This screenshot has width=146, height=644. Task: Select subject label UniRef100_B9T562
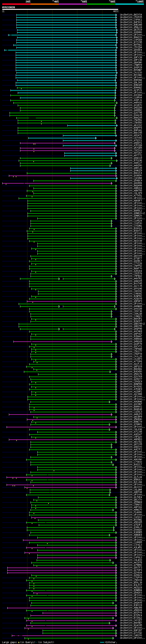(x=131, y=45)
